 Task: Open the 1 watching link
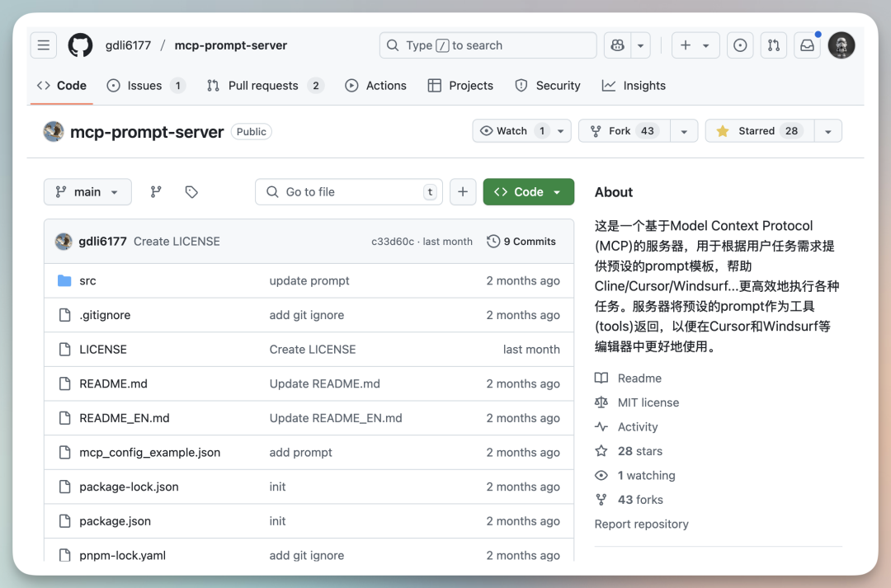tap(646, 476)
